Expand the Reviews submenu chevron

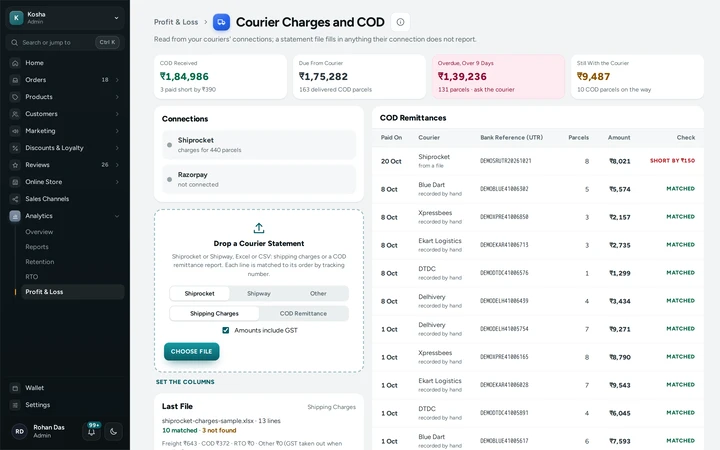coord(117,165)
